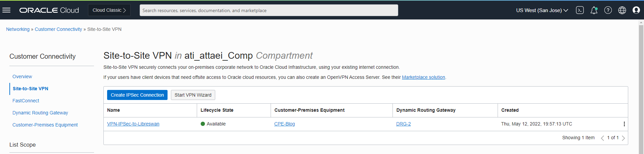Viewport: 644px width, 154px height.
Task: Open the language globe selector
Action: click(x=622, y=10)
